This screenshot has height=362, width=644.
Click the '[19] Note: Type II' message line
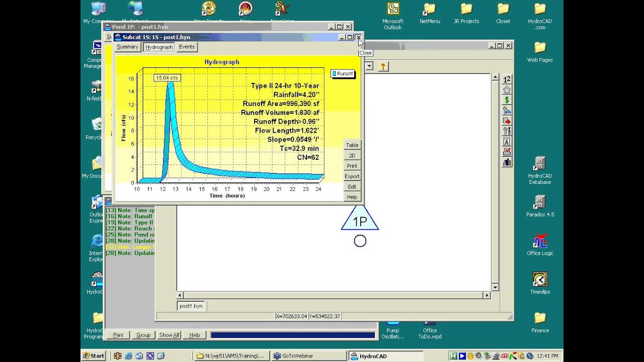pos(130,222)
